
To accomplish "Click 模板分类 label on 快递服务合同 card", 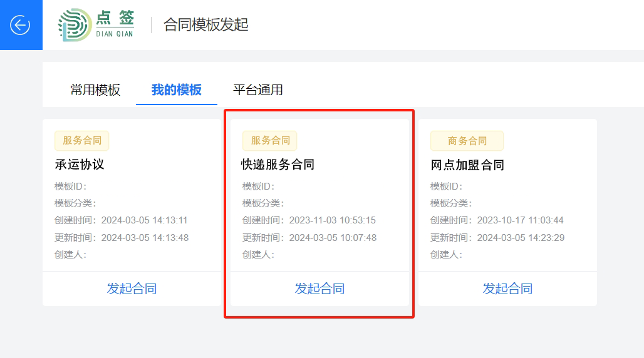I will 263,203.
